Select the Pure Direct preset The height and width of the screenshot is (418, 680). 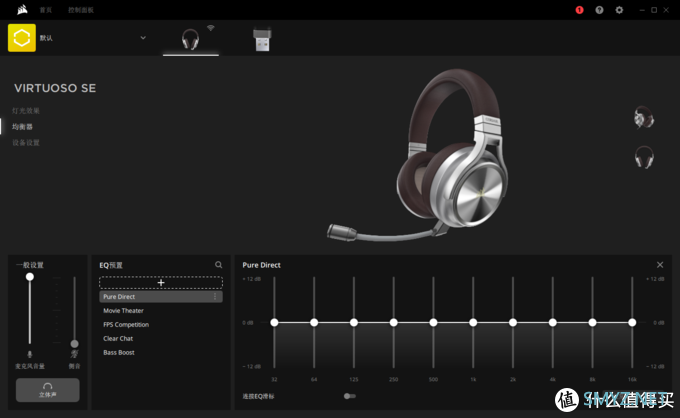pos(161,297)
